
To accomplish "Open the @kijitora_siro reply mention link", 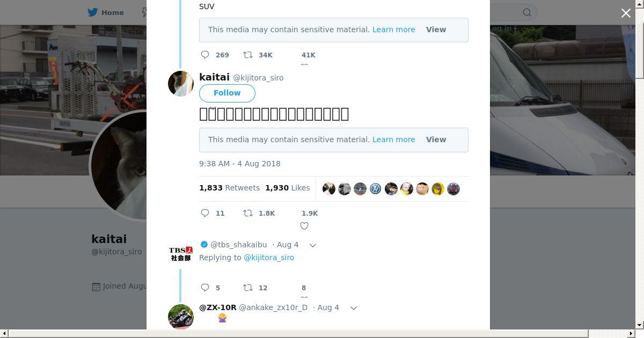I will (x=268, y=258).
